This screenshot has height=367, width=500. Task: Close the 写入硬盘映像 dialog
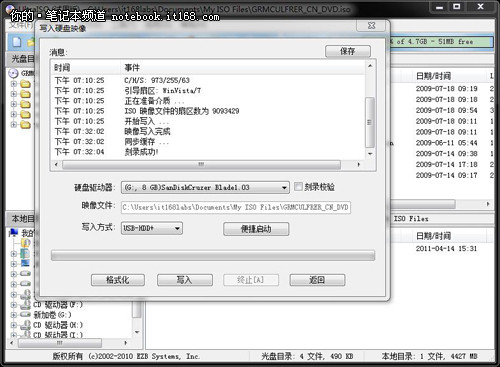(371, 26)
